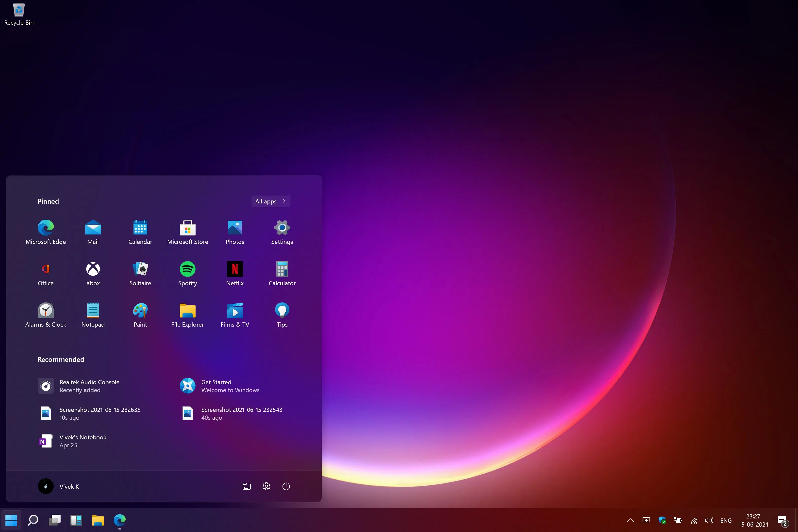Launch Films & TV

235,315
